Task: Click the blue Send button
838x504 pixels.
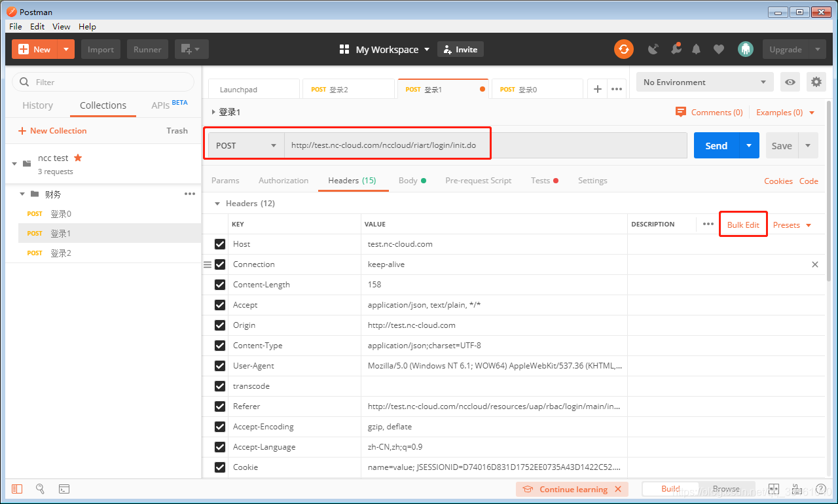Action: (x=716, y=145)
